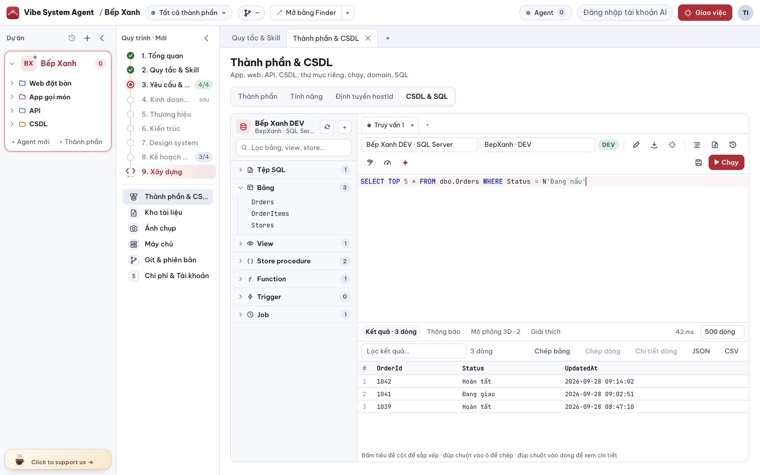Open query history clock icon

pos(732,144)
